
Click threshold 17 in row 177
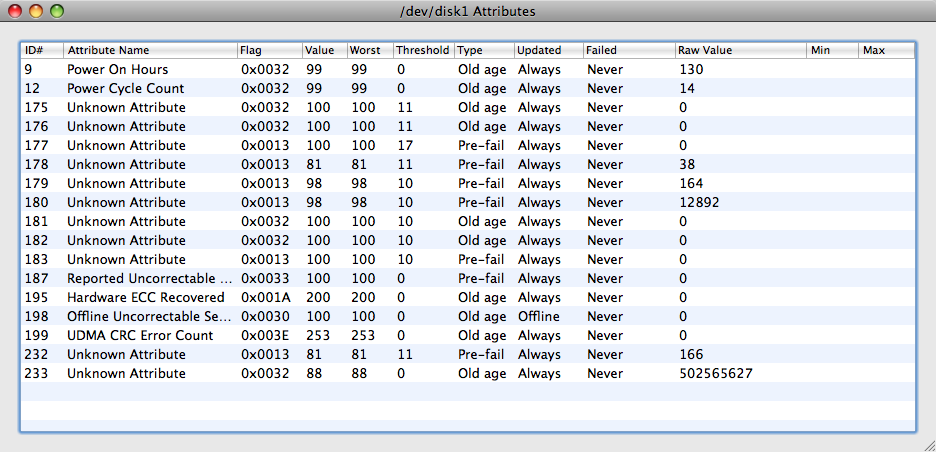coord(405,146)
